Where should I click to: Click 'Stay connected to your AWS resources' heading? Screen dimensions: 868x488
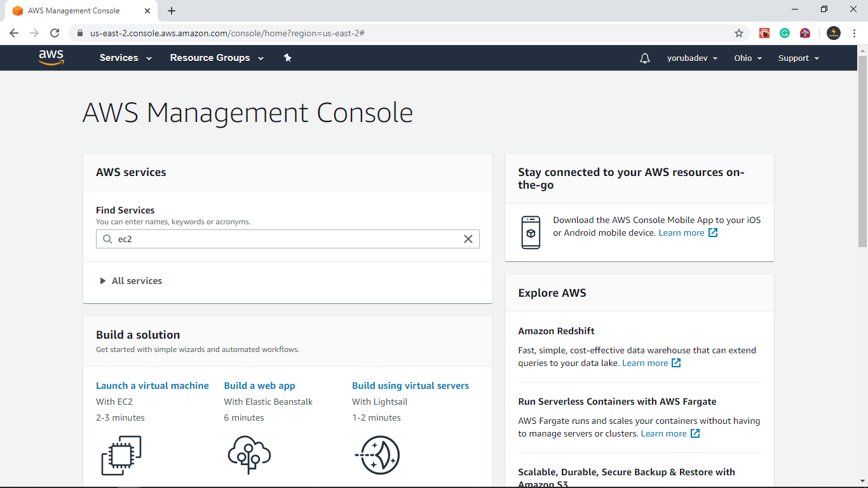point(631,179)
